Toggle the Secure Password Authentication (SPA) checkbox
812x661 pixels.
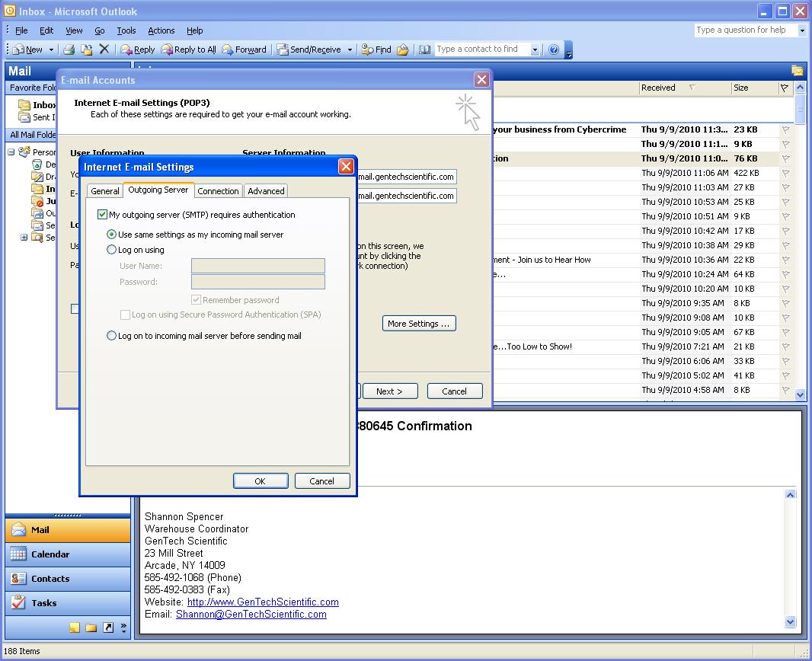(x=125, y=315)
